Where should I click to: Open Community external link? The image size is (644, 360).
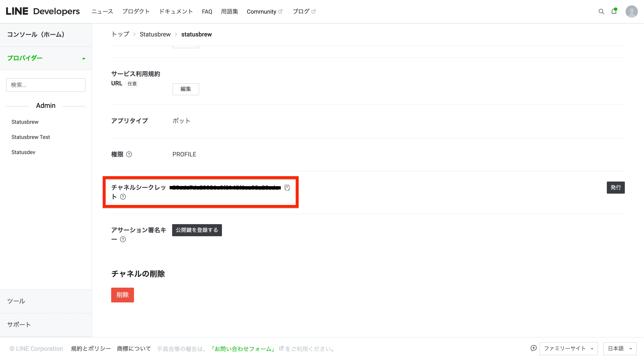(x=264, y=12)
